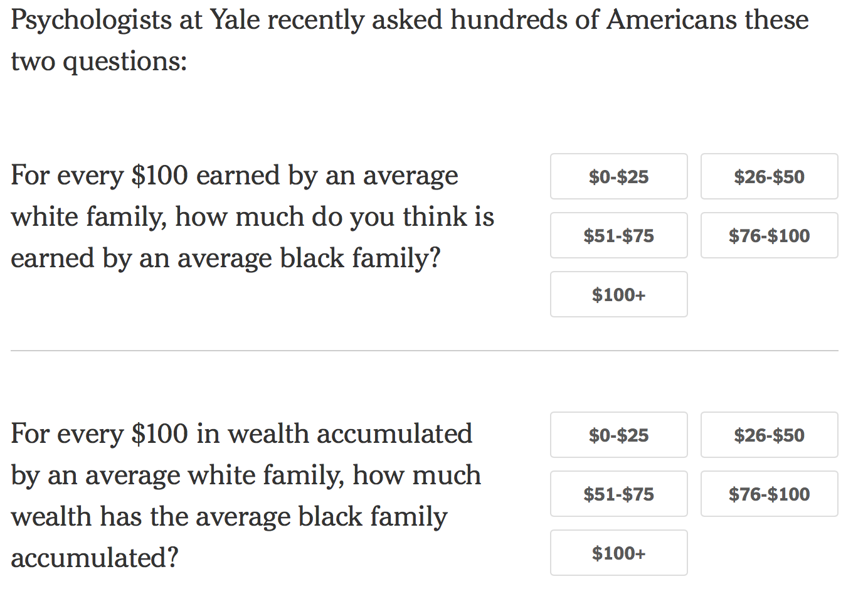The width and height of the screenshot is (868, 611).
Task: Select $100+ for the wealth accumulated question
Action: tap(618, 553)
